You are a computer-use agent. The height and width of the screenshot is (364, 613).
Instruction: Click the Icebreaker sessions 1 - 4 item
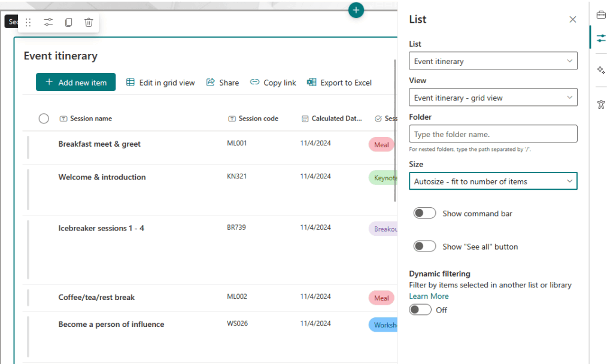click(101, 228)
